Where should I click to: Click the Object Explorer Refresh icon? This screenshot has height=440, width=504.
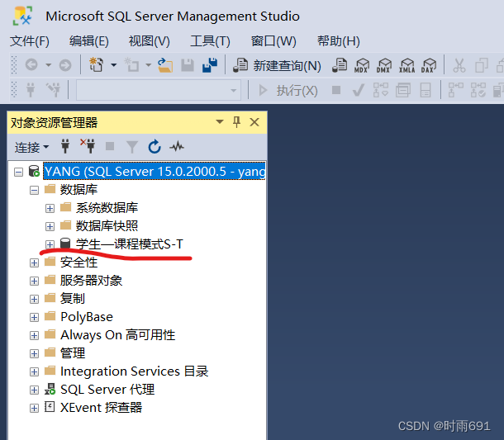coord(155,146)
